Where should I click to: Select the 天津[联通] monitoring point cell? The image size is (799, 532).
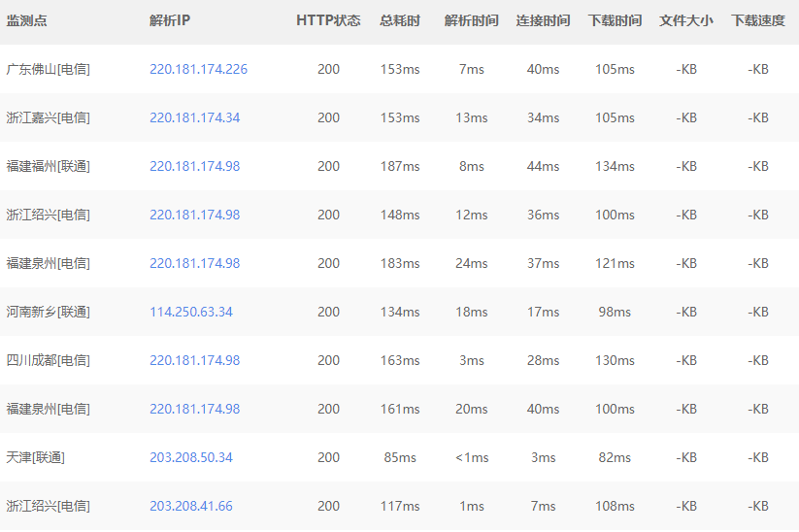[35, 457]
